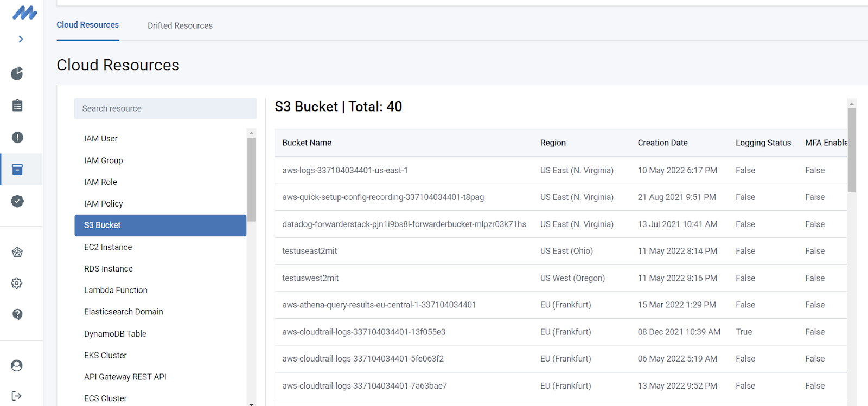Click the S3 Bucket | Total: 40 heading
The image size is (868, 406).
(339, 107)
